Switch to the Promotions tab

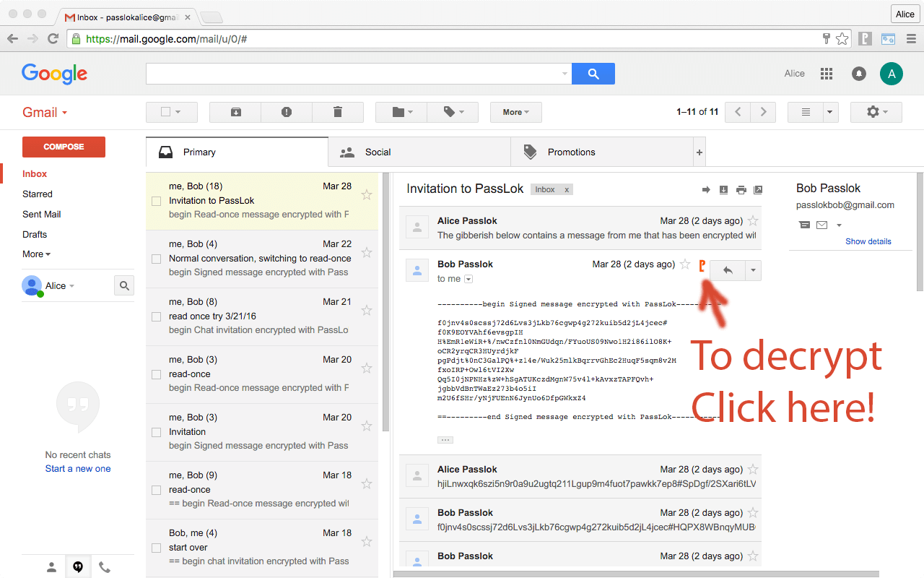click(x=602, y=152)
